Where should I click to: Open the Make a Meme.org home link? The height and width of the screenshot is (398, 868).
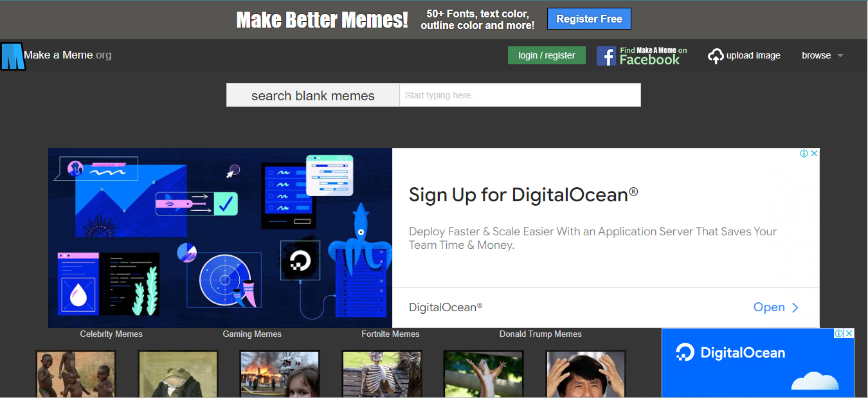click(68, 55)
